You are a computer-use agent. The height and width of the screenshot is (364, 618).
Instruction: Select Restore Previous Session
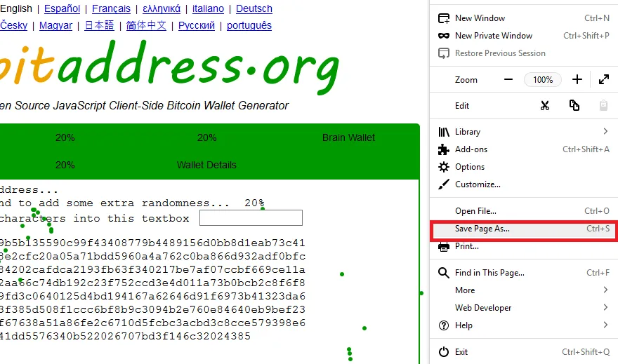pyautogui.click(x=524, y=53)
